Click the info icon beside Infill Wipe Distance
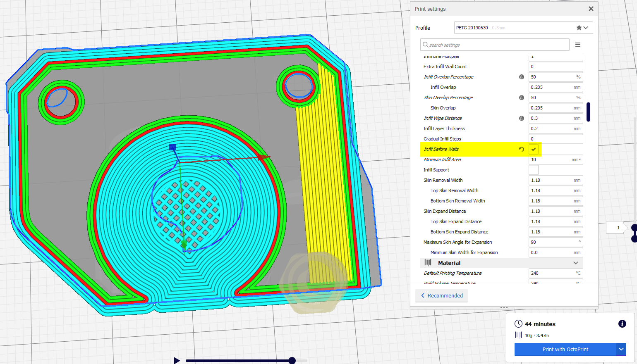 click(x=521, y=118)
